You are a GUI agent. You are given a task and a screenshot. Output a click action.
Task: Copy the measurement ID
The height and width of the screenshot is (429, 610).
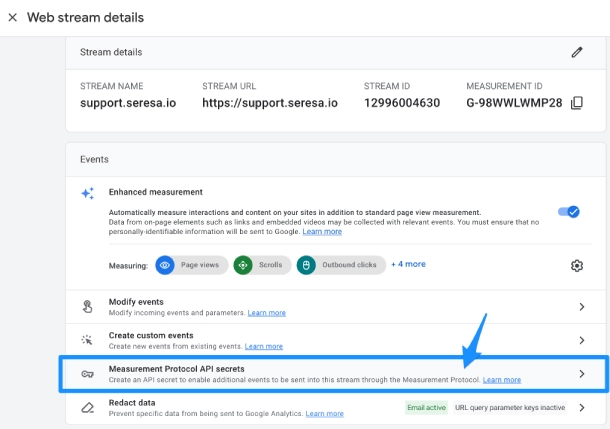pyautogui.click(x=577, y=103)
